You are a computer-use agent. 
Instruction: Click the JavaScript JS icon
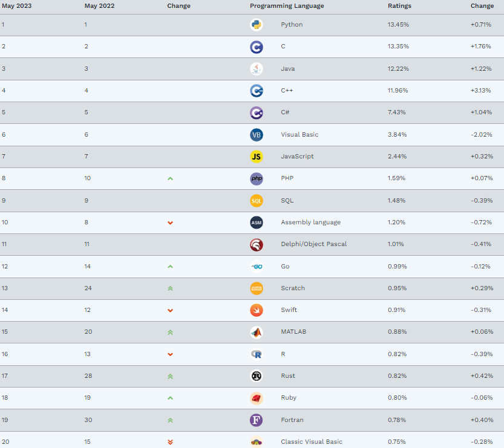(x=256, y=157)
